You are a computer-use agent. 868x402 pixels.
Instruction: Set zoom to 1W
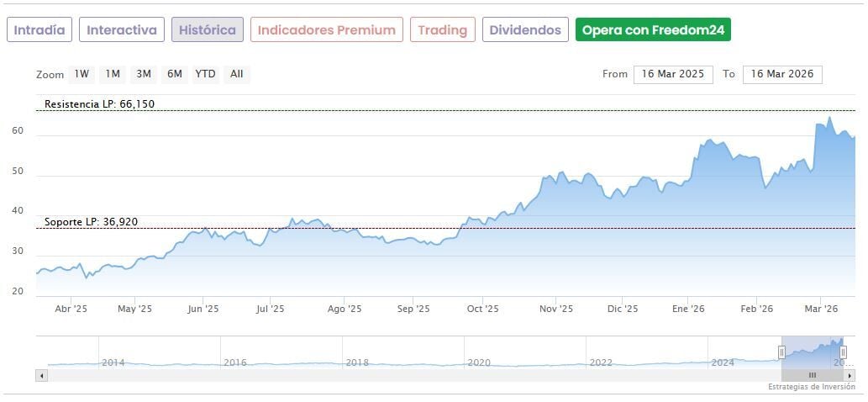click(82, 74)
